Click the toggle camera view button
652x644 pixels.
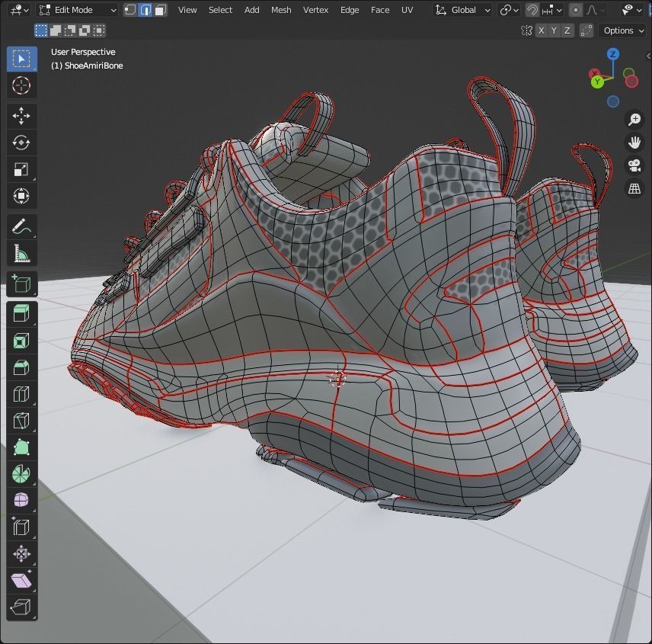[x=634, y=165]
